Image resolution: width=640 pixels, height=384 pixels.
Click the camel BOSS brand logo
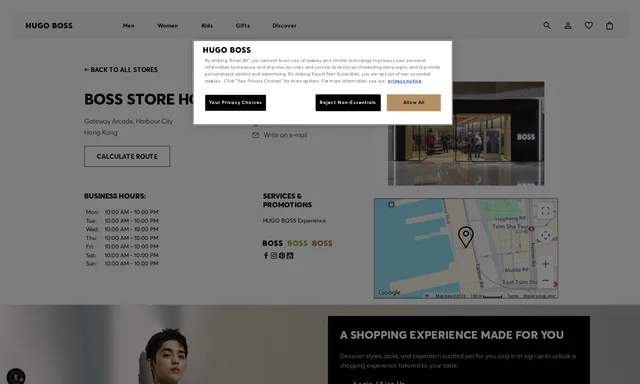click(x=322, y=243)
